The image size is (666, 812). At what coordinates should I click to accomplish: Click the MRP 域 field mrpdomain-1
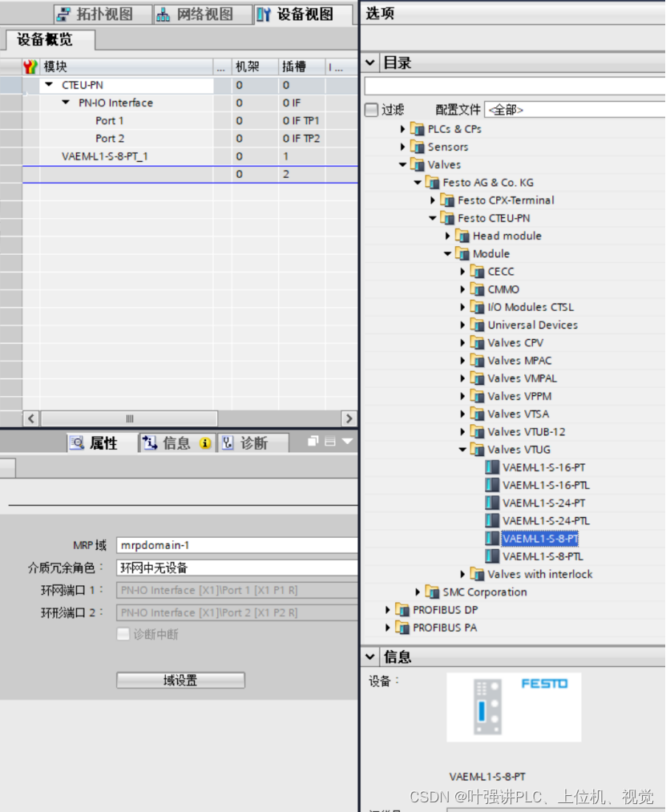(237, 545)
